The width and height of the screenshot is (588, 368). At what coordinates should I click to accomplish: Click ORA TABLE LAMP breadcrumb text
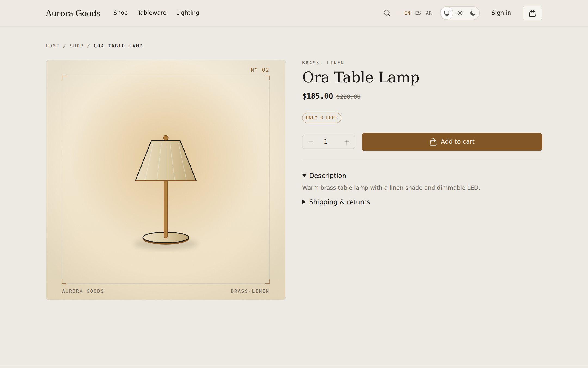(x=118, y=46)
